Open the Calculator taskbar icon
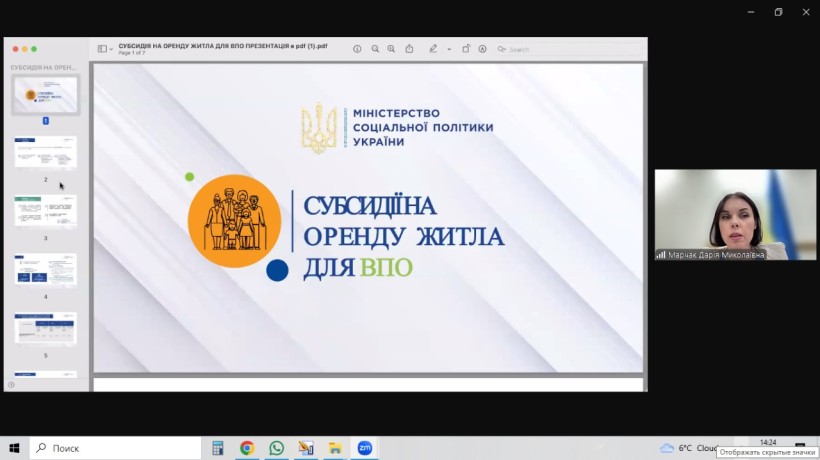The image size is (820, 460). coord(218,448)
